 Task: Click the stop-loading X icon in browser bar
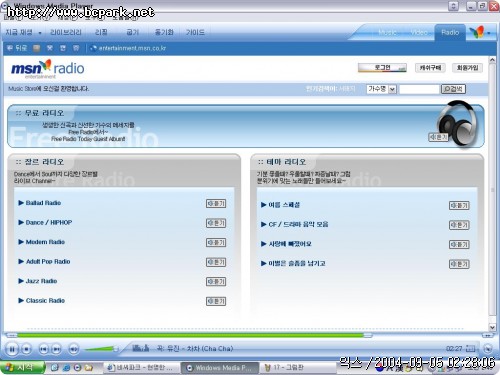pos(50,48)
